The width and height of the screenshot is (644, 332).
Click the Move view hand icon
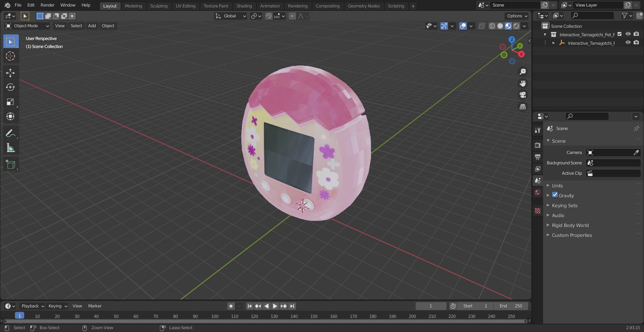click(522, 83)
